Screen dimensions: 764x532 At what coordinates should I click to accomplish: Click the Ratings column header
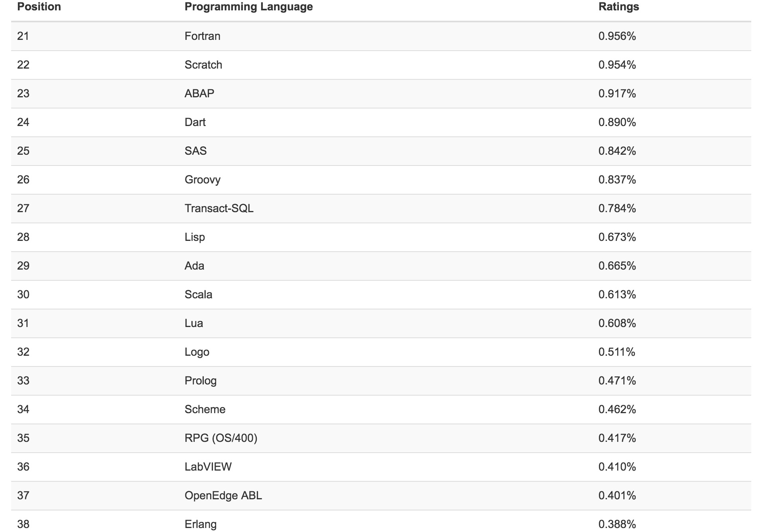pyautogui.click(x=618, y=7)
